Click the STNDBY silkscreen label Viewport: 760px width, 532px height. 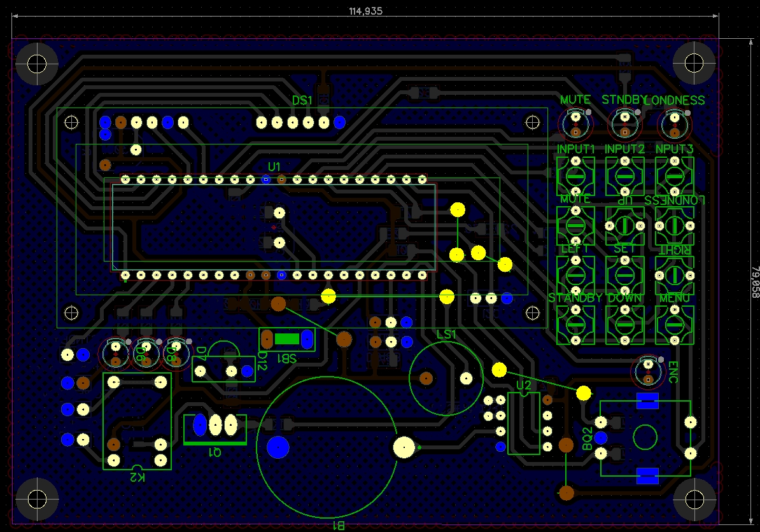click(623, 99)
